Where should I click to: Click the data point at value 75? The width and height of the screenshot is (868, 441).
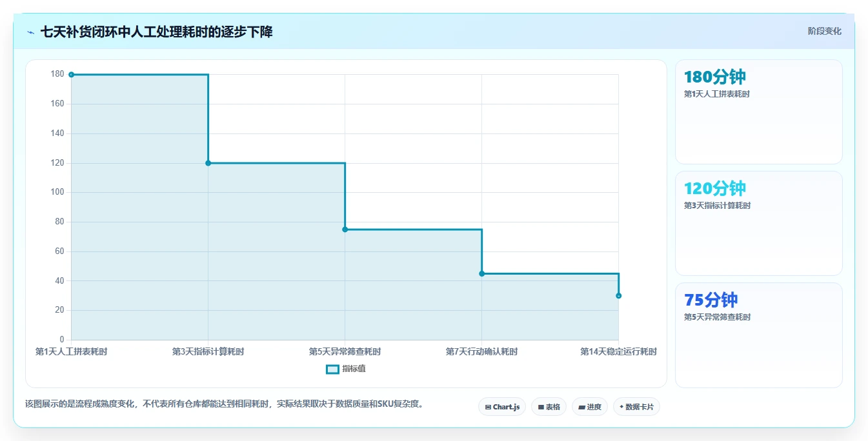coord(345,230)
